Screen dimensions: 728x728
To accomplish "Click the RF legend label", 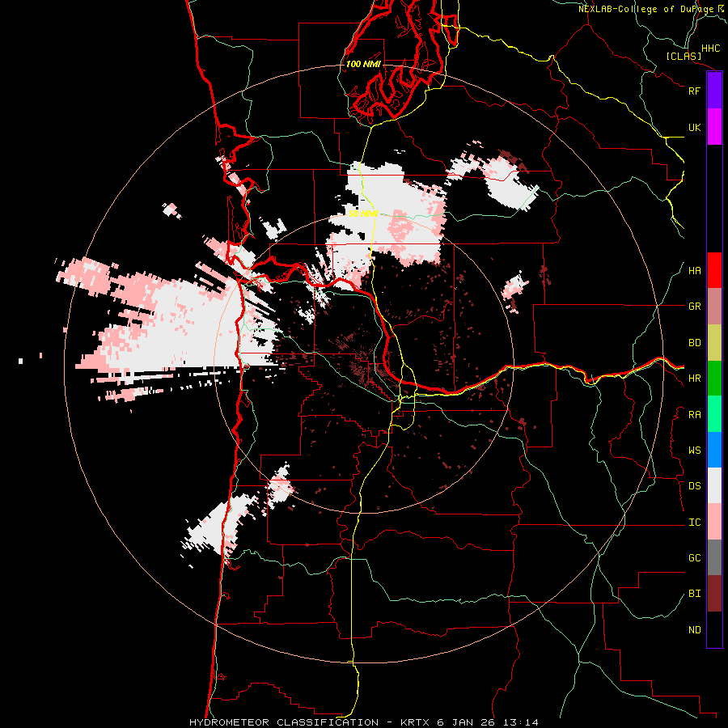I will (x=694, y=91).
